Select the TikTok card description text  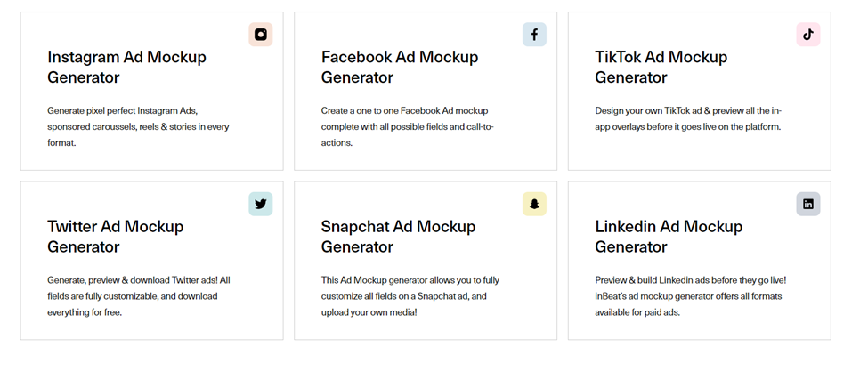point(689,118)
